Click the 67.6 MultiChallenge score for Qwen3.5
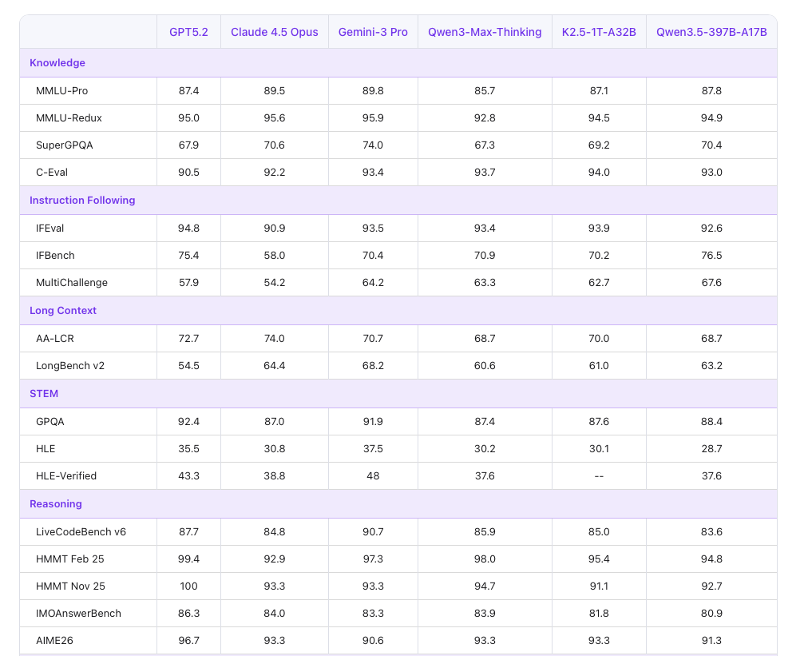Screen dimensions: 812x656 [711, 283]
